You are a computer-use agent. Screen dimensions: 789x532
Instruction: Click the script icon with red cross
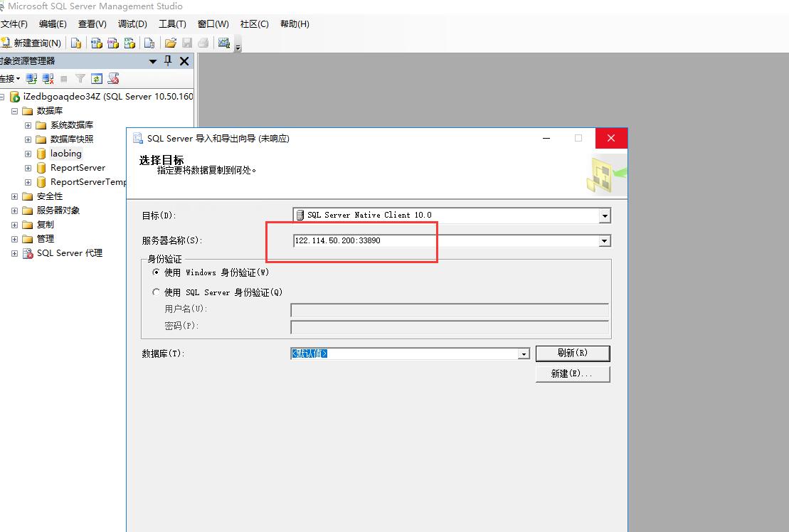114,79
